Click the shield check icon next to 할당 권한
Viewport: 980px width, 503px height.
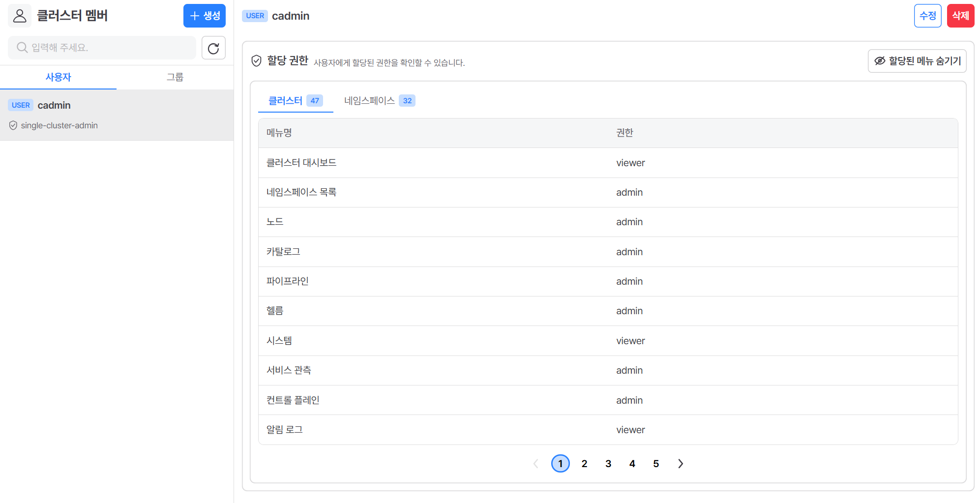pos(256,60)
